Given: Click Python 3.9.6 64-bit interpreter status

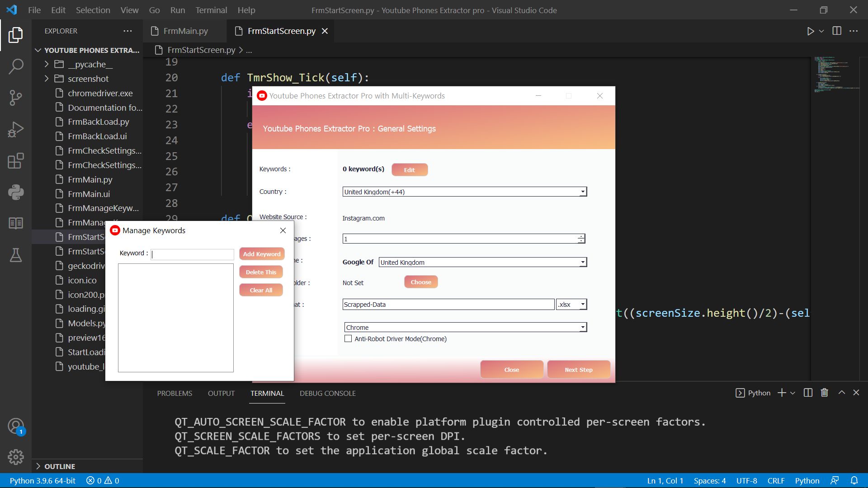Looking at the screenshot, I should point(42,480).
